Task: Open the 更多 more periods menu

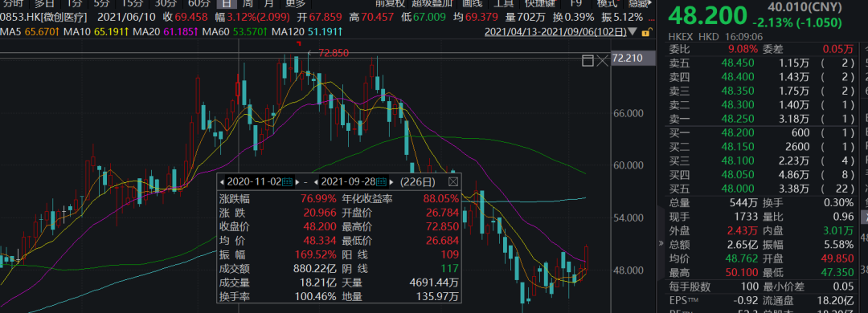Action: click(296, 3)
